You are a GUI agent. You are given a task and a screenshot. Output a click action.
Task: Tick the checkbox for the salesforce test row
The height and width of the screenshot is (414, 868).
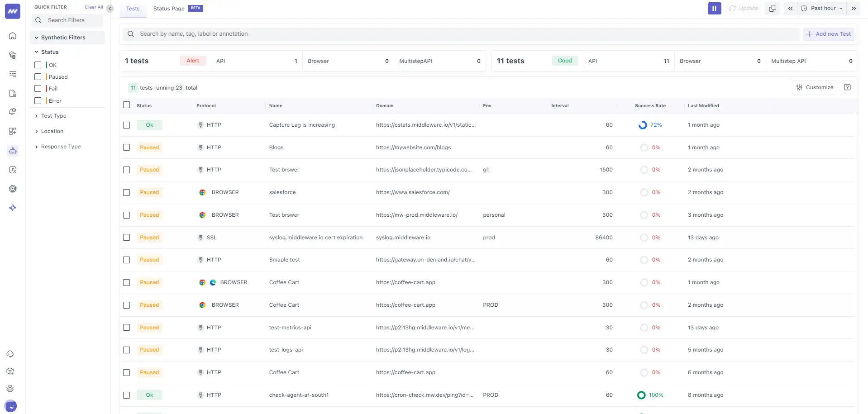[x=126, y=192]
